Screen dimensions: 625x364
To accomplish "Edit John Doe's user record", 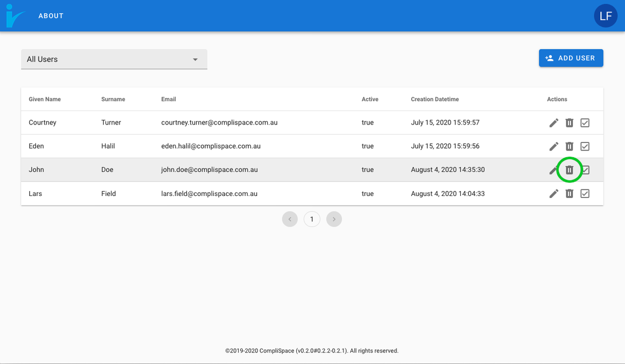I will point(553,170).
